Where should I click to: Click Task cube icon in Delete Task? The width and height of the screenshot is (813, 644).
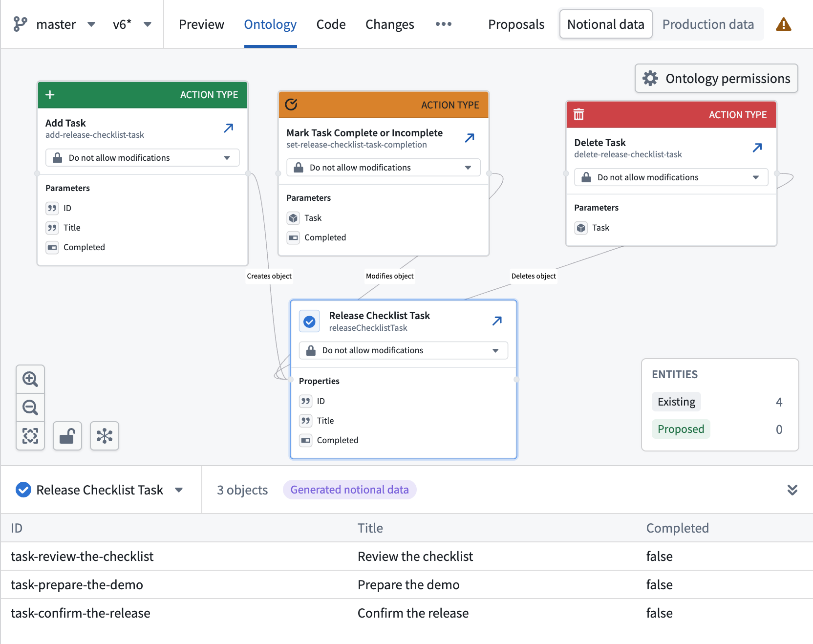click(581, 228)
